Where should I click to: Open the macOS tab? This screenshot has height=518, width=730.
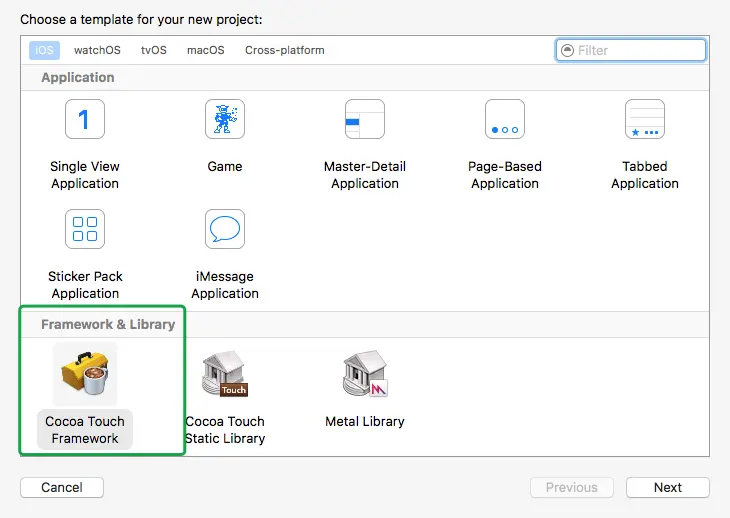(206, 50)
